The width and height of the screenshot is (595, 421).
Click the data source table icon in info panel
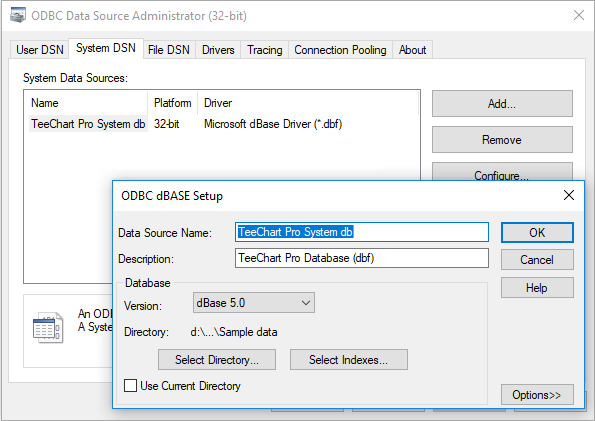48,327
